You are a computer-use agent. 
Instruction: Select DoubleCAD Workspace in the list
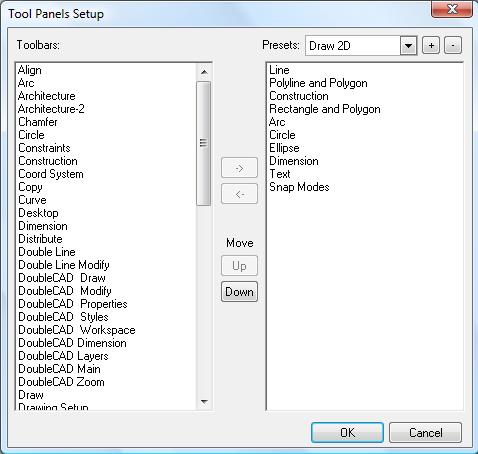[x=77, y=330]
